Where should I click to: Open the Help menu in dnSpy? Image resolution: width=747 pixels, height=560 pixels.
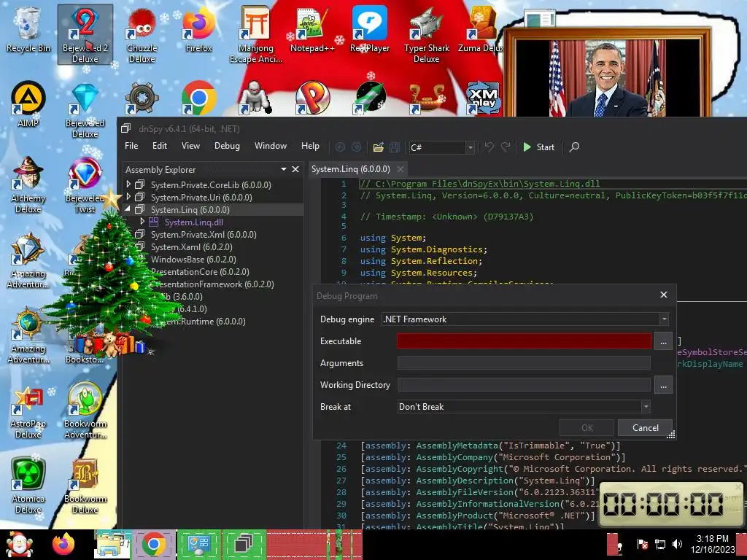point(310,146)
